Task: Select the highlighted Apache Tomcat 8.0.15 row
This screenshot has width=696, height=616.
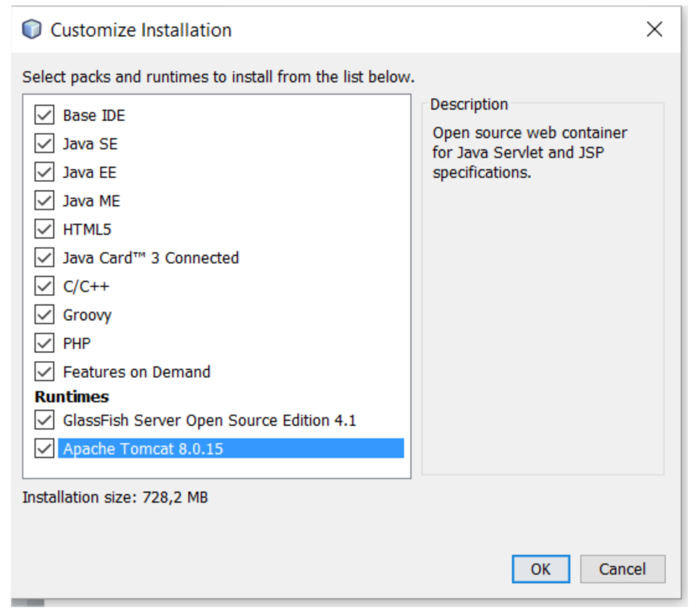Action: [231, 449]
